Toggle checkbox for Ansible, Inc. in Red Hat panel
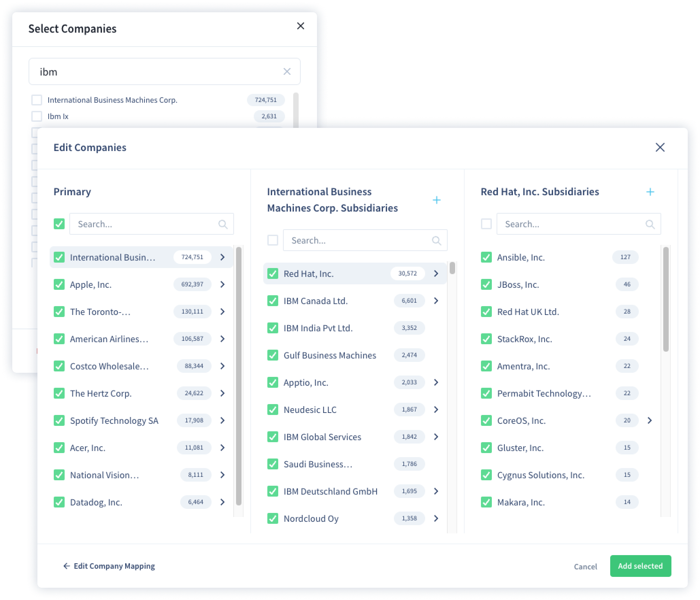 tap(487, 257)
